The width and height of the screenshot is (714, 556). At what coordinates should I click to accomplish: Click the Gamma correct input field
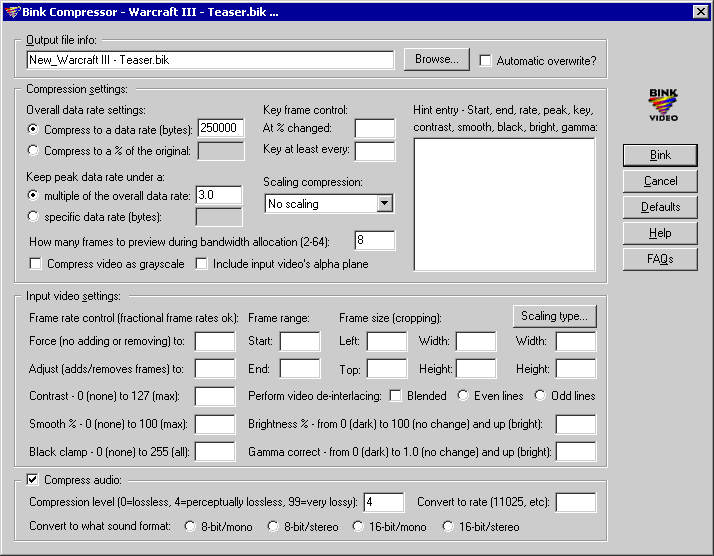click(576, 452)
